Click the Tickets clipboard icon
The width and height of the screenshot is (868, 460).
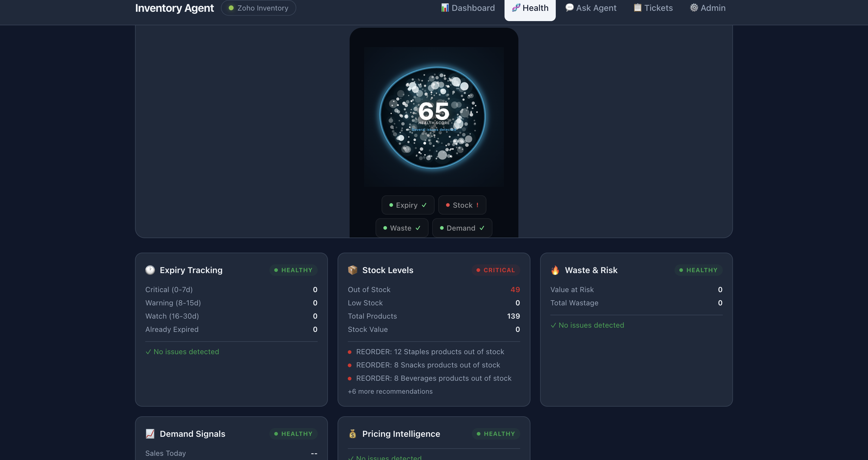coord(637,8)
